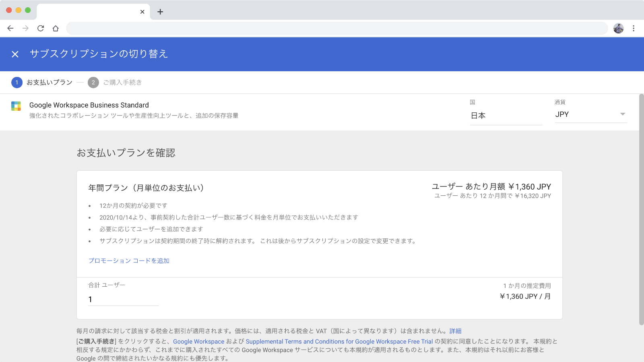Viewport: 644px width, 362px height.
Task: Open the user profile avatar
Action: [619, 28]
